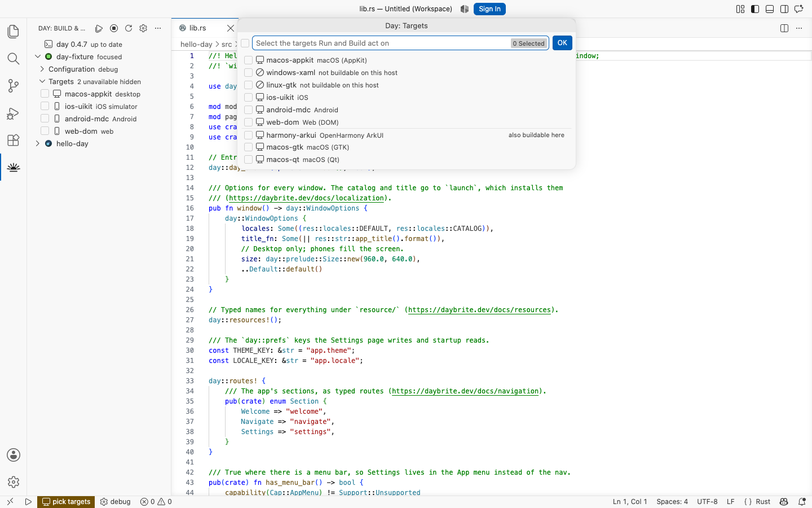Click the settings gear in Day panel header
Screen dimensions: 812x508
pyautogui.click(x=143, y=28)
